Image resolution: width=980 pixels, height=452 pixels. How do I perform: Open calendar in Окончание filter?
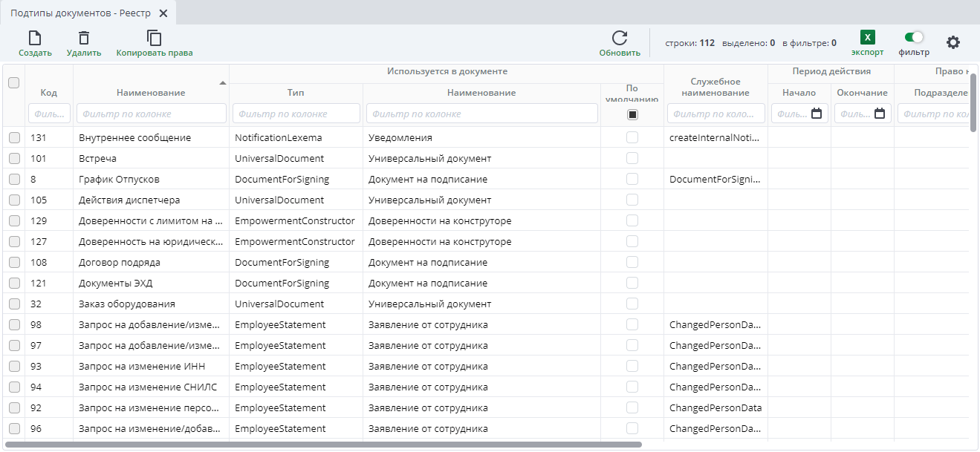(880, 114)
